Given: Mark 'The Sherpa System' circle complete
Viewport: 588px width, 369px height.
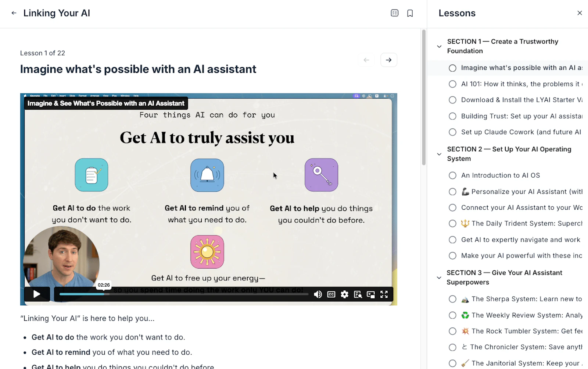Looking at the screenshot, I should 452,299.
